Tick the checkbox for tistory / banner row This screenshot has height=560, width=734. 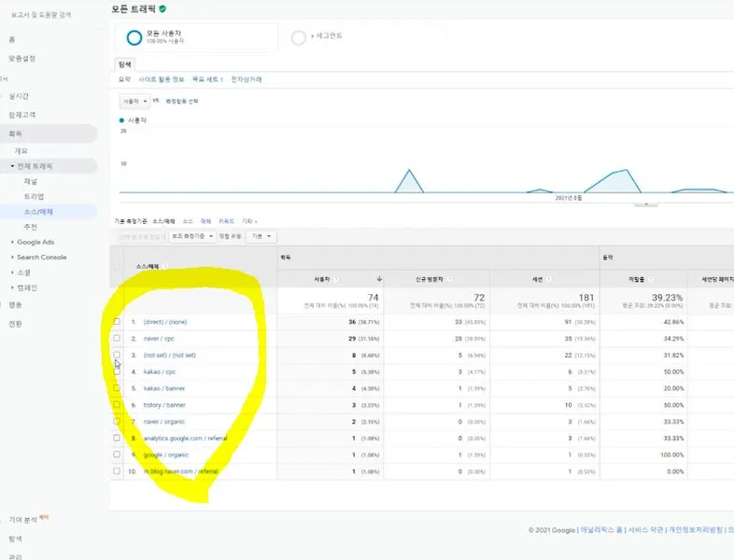coord(117,404)
